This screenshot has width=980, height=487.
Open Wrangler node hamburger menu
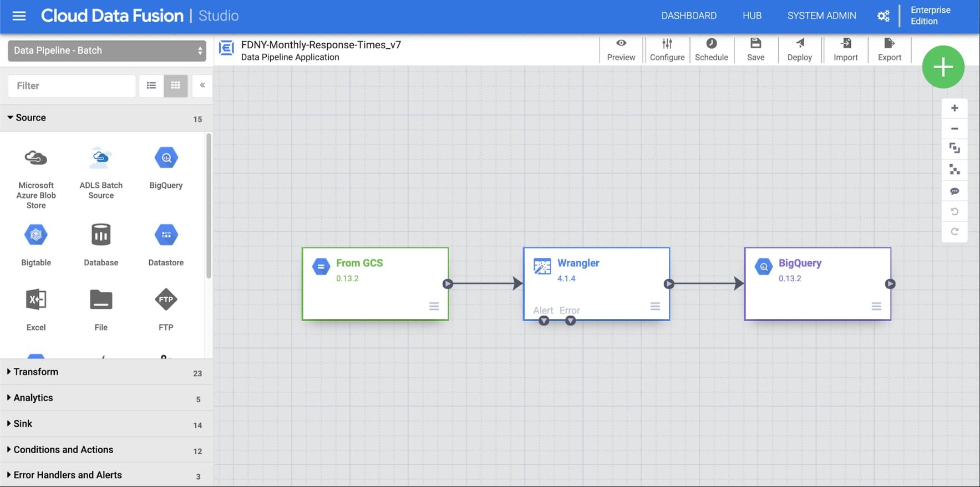(656, 306)
